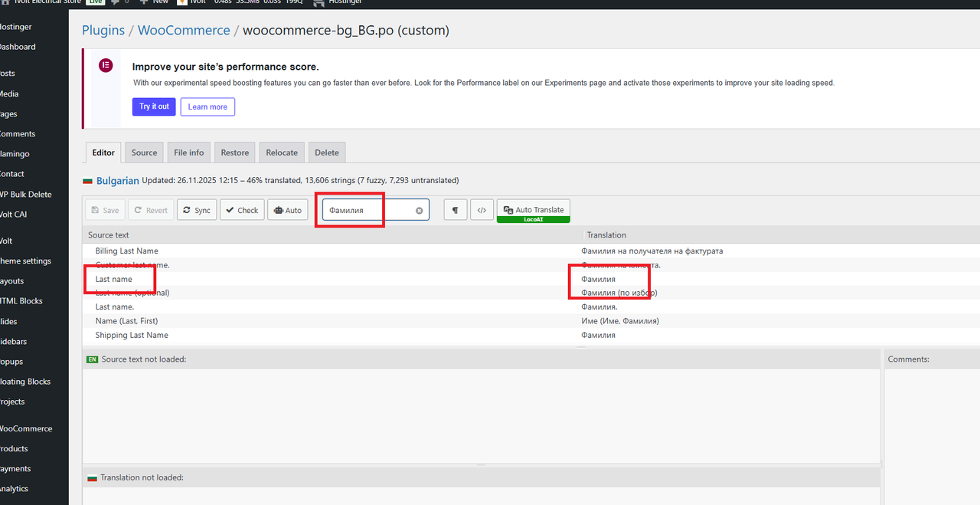Click the Auto robot button

[x=288, y=210]
